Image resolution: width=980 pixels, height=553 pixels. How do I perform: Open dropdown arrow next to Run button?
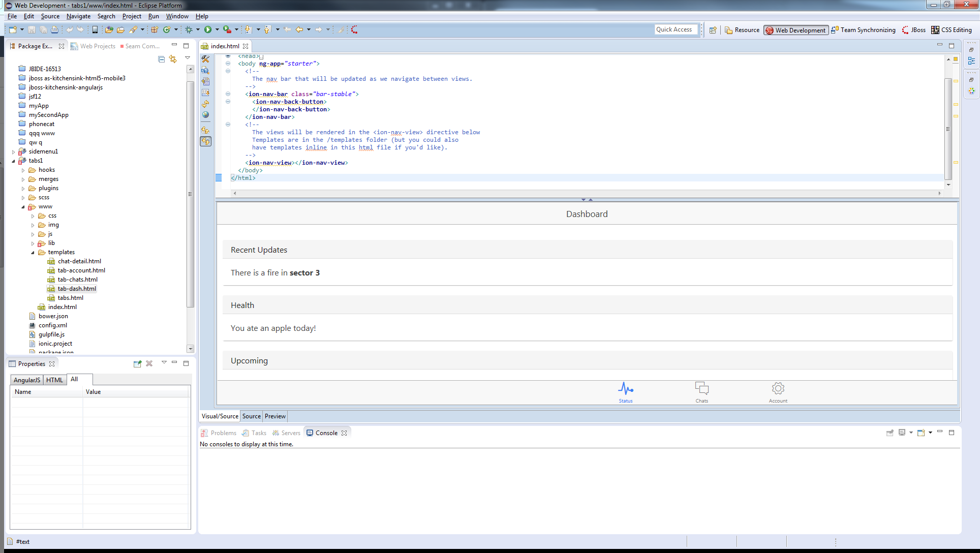point(217,29)
